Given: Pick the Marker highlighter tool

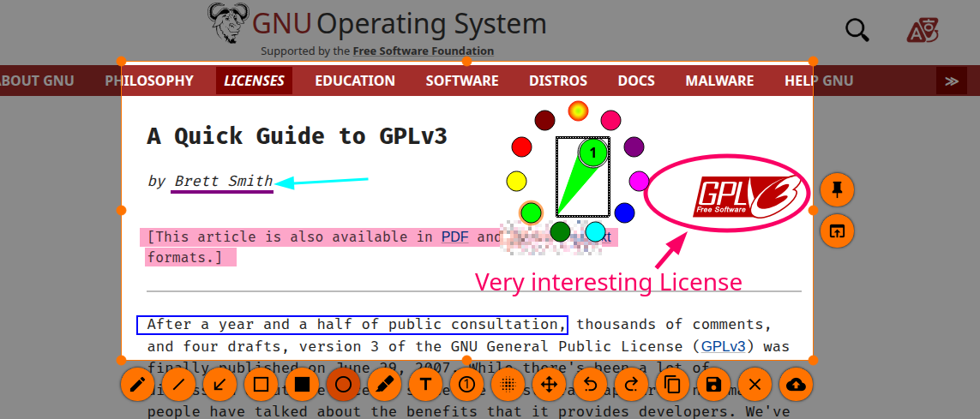Looking at the screenshot, I should tap(384, 385).
